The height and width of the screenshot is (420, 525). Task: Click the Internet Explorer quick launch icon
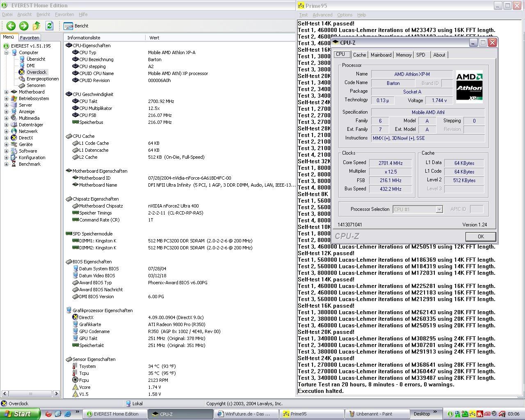point(68,414)
